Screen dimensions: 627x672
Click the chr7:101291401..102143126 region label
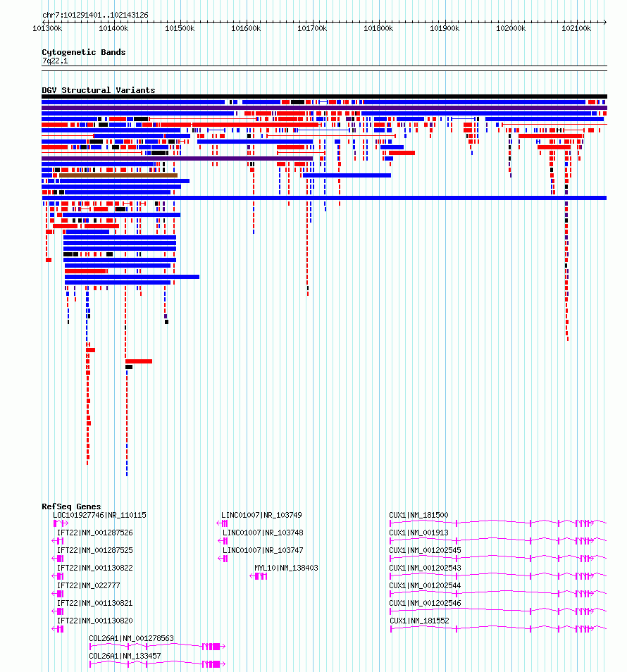click(x=95, y=15)
